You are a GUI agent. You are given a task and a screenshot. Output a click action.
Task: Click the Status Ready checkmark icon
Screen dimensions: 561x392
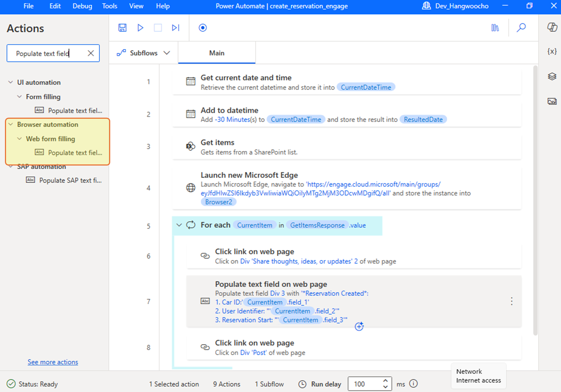click(11, 384)
